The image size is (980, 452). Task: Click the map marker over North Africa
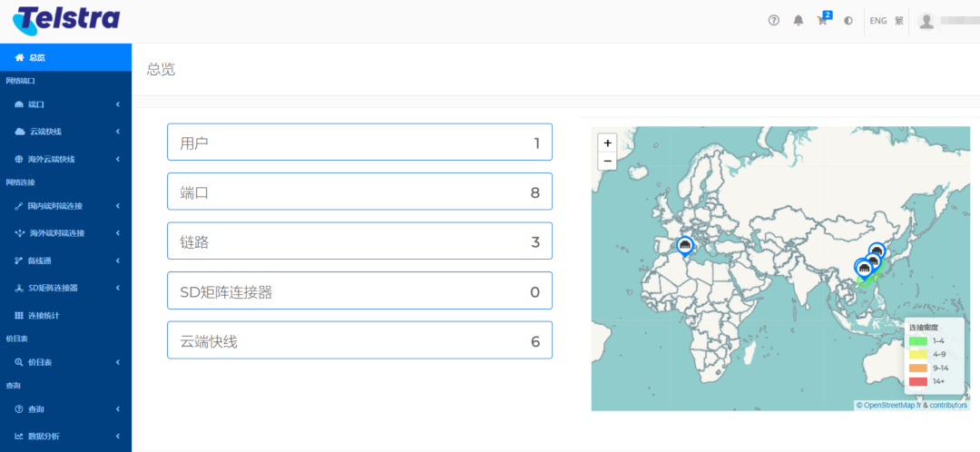(685, 246)
